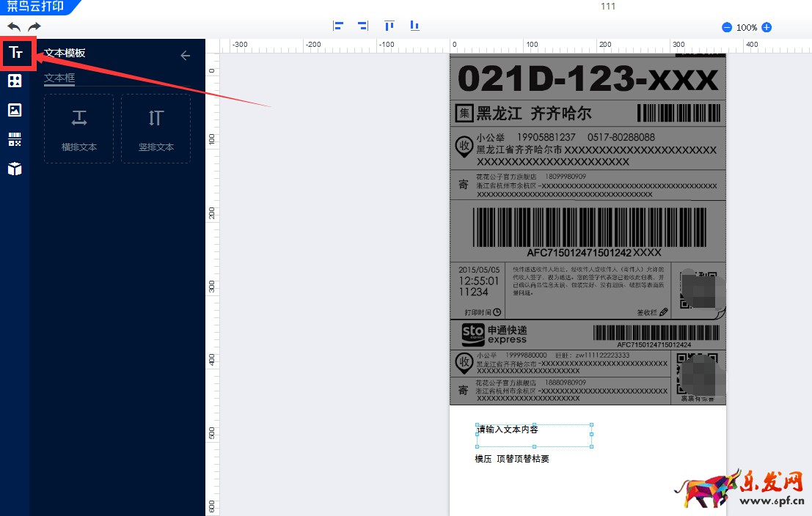Align selected elements to the left
Image resolution: width=812 pixels, height=516 pixels.
pyautogui.click(x=338, y=26)
